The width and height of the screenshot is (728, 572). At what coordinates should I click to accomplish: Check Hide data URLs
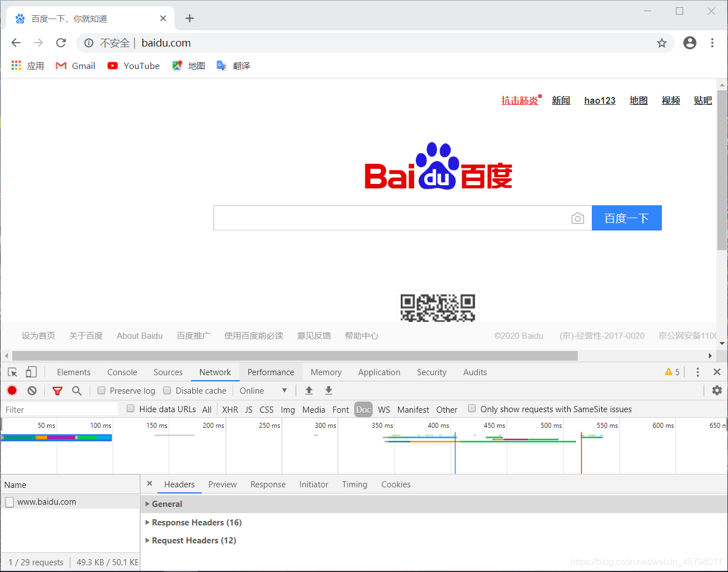pyautogui.click(x=131, y=409)
